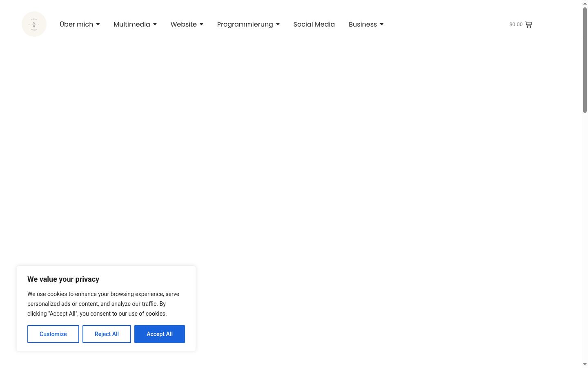
Task: Click the scrollbar up arrow
Action: pyautogui.click(x=585, y=3)
